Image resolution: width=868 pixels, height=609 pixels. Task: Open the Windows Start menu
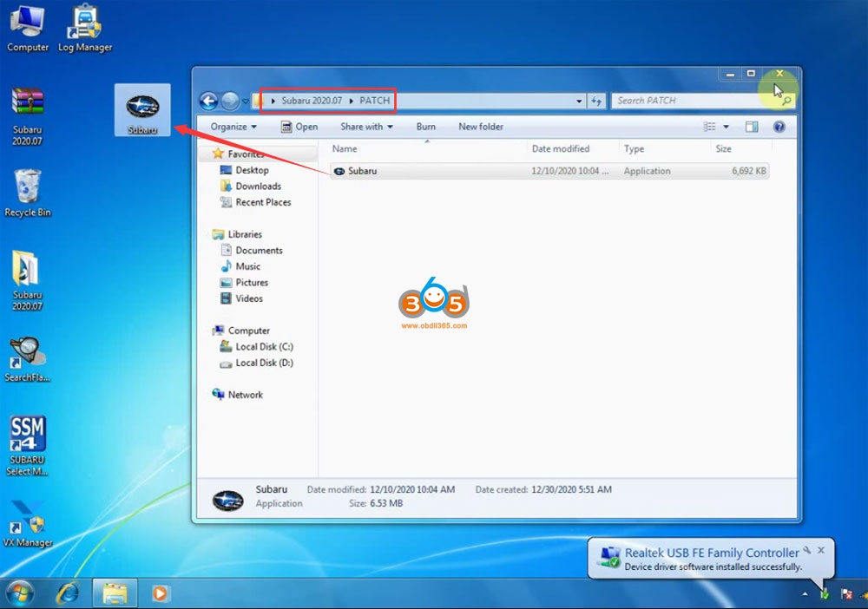[19, 593]
